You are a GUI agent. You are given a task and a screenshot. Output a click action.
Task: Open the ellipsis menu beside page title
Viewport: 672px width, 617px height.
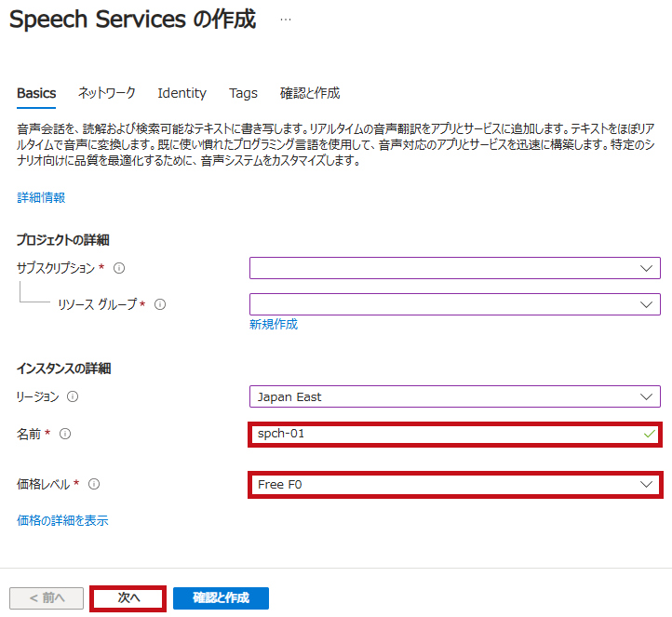click(x=286, y=20)
